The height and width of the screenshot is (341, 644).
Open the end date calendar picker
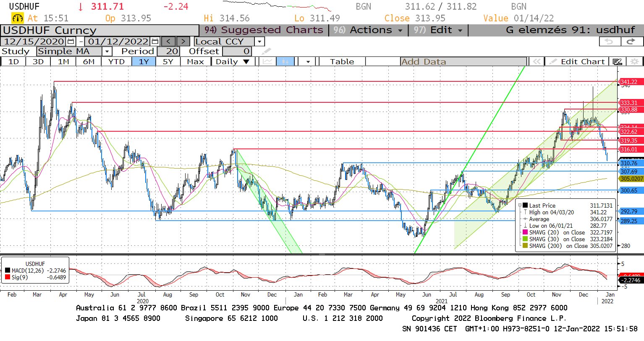155,42
